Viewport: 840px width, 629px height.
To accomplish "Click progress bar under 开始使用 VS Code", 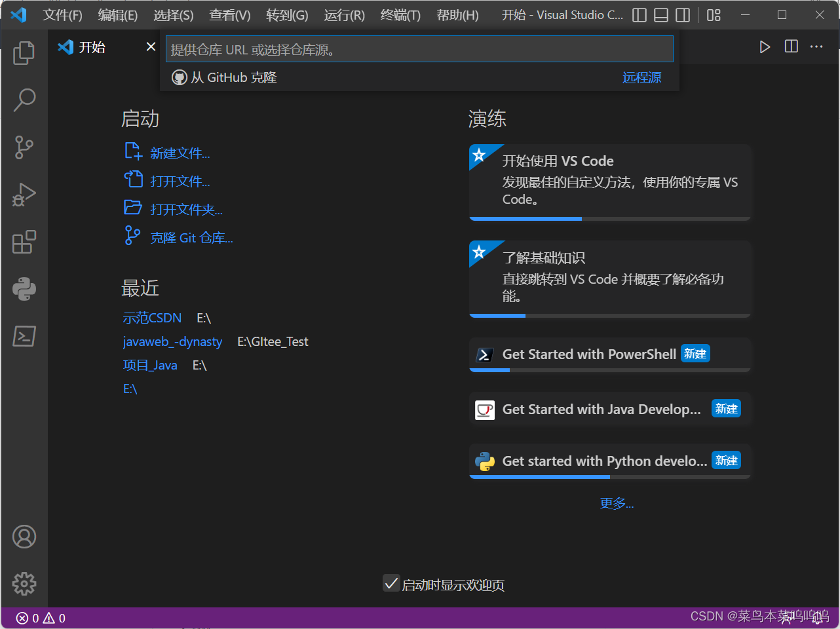I will pyautogui.click(x=610, y=219).
